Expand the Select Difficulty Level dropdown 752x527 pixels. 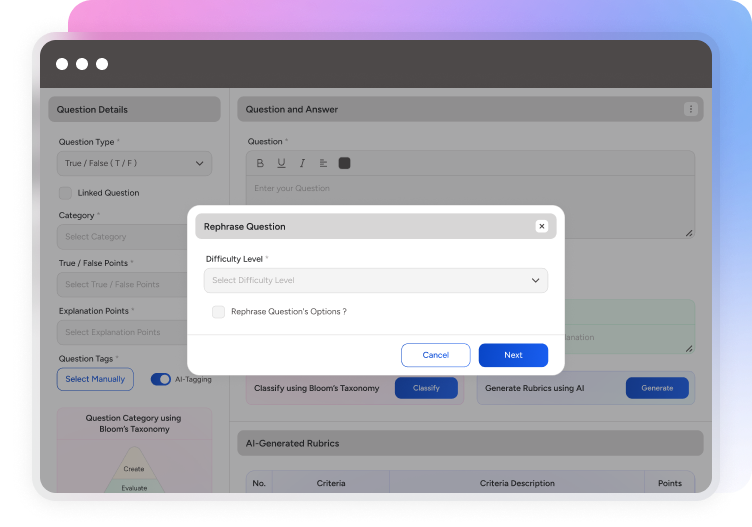375,281
